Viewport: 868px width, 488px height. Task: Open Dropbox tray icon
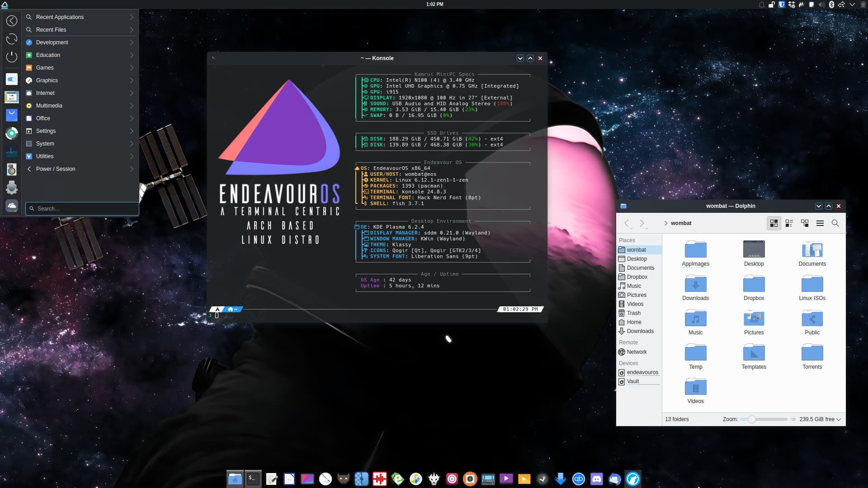tap(792, 5)
